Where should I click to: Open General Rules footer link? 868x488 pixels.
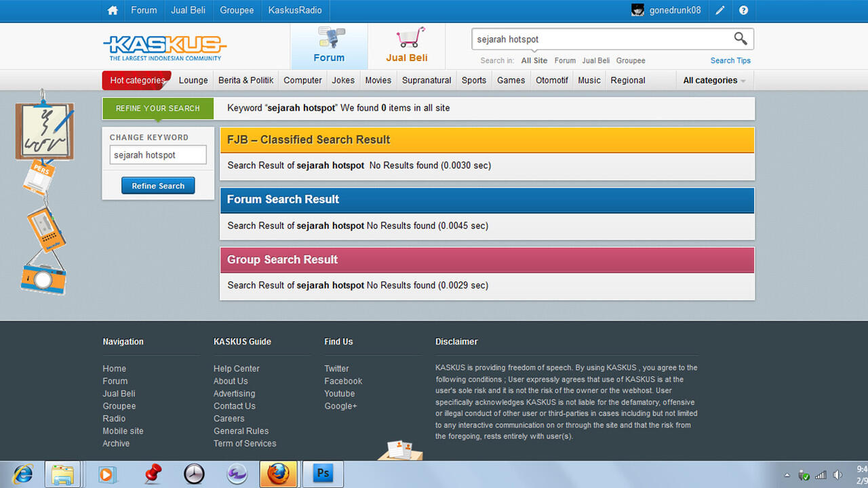coord(241,431)
